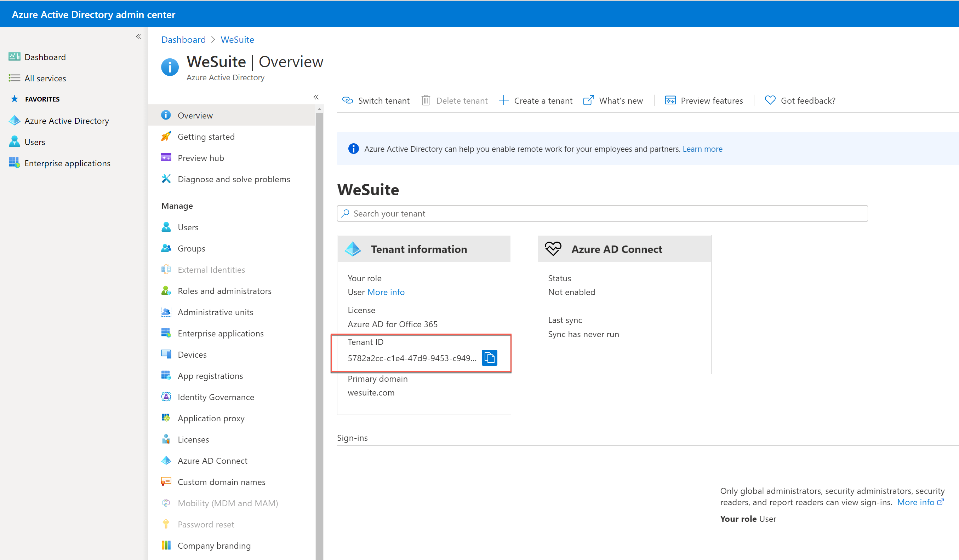
Task: Click the Identity Governance icon
Action: coord(166,397)
